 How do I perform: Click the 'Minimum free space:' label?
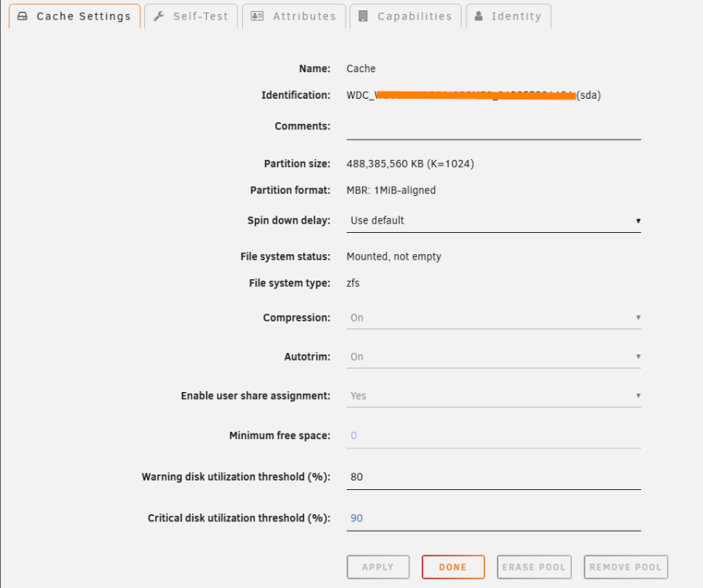click(280, 435)
